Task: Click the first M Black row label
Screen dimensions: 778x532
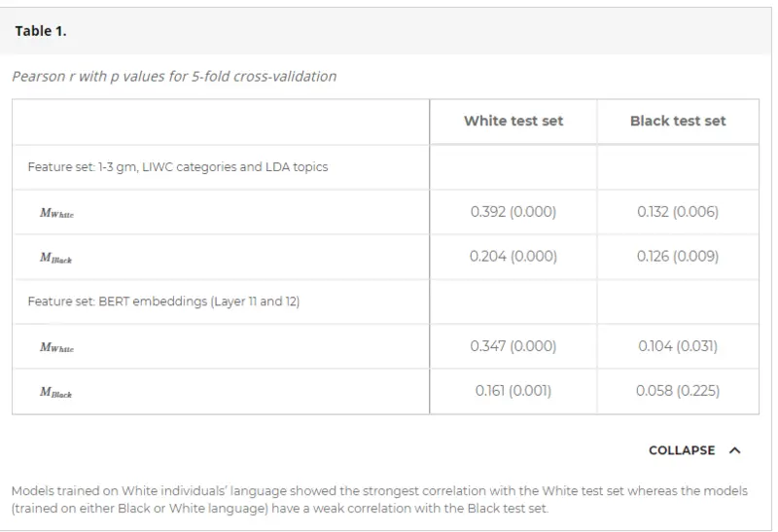Action: (x=55, y=258)
